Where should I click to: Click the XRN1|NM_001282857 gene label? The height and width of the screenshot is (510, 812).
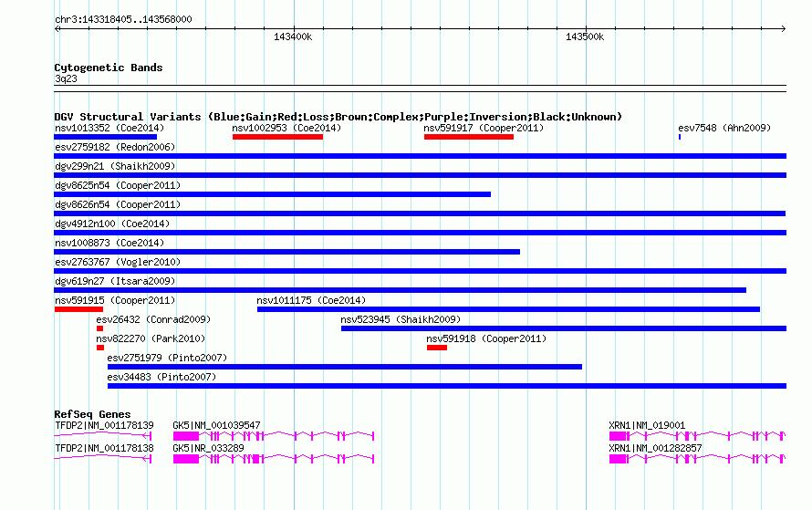click(x=655, y=448)
